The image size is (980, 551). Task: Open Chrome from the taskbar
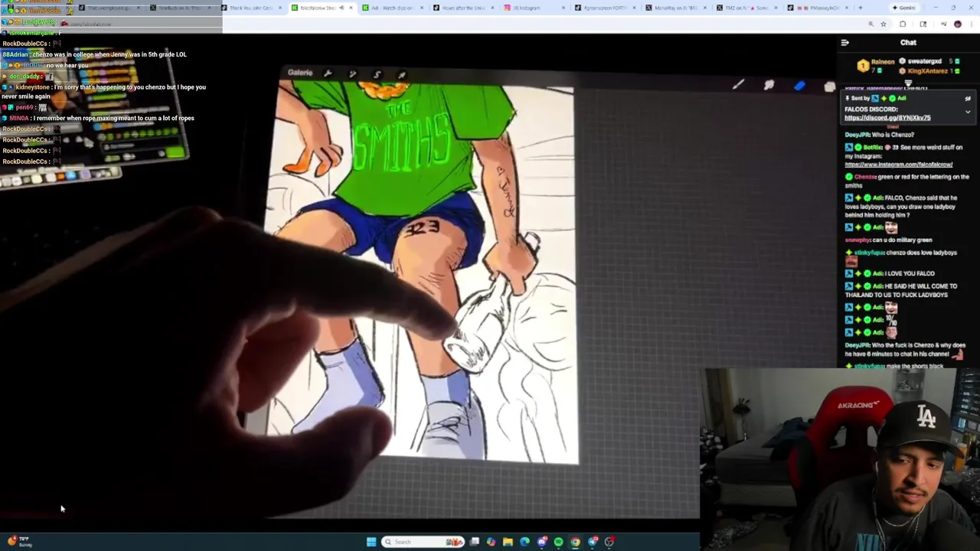[575, 542]
